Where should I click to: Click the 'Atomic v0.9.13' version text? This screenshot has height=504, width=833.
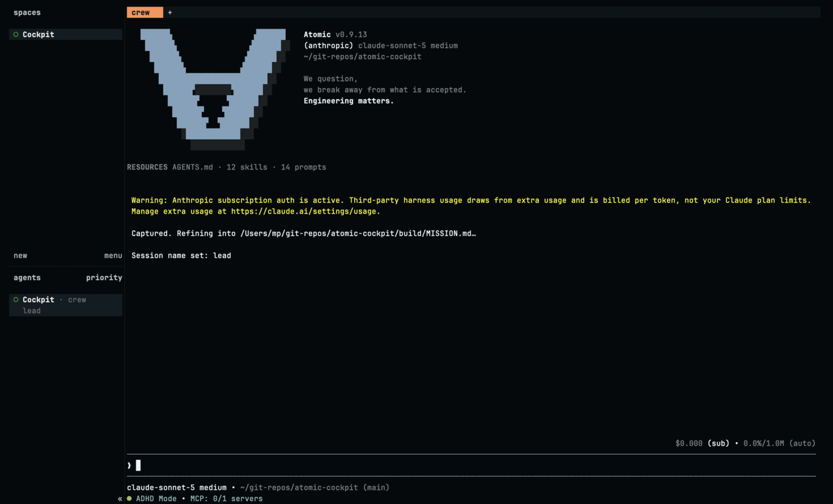tap(335, 35)
